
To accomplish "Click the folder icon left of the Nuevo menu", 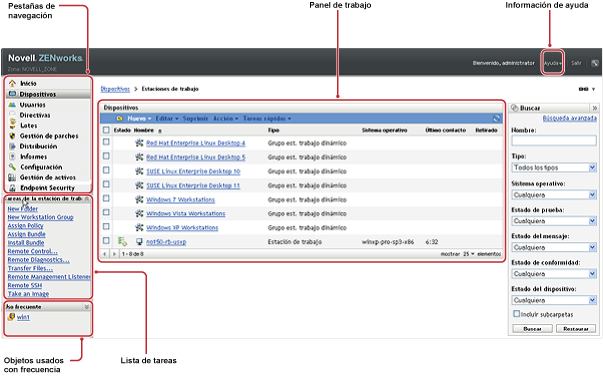I will pyautogui.click(x=120, y=118).
